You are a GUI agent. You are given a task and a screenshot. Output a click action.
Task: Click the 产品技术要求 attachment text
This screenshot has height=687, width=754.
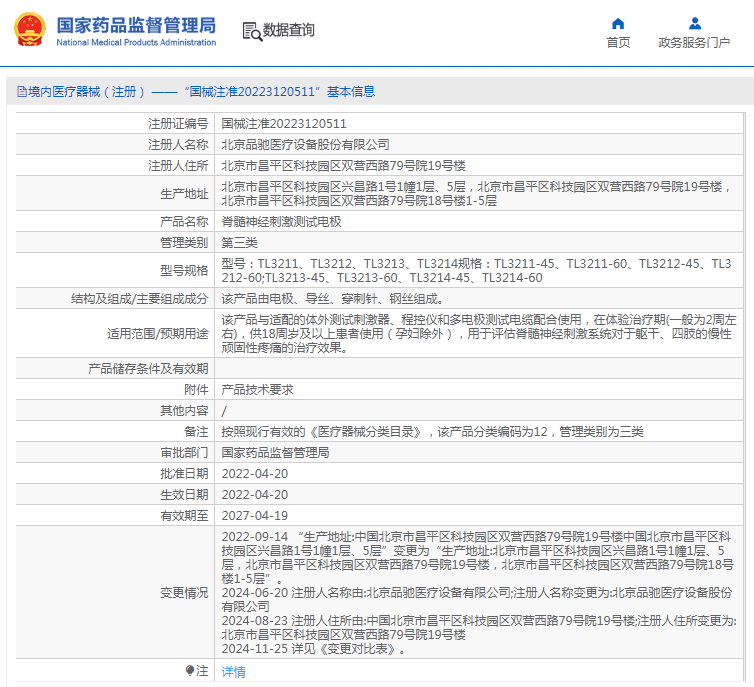pyautogui.click(x=257, y=390)
